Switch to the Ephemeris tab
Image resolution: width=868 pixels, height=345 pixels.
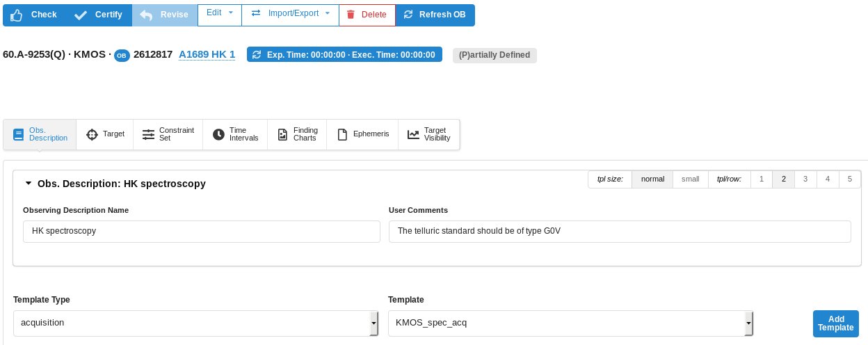[x=363, y=134]
